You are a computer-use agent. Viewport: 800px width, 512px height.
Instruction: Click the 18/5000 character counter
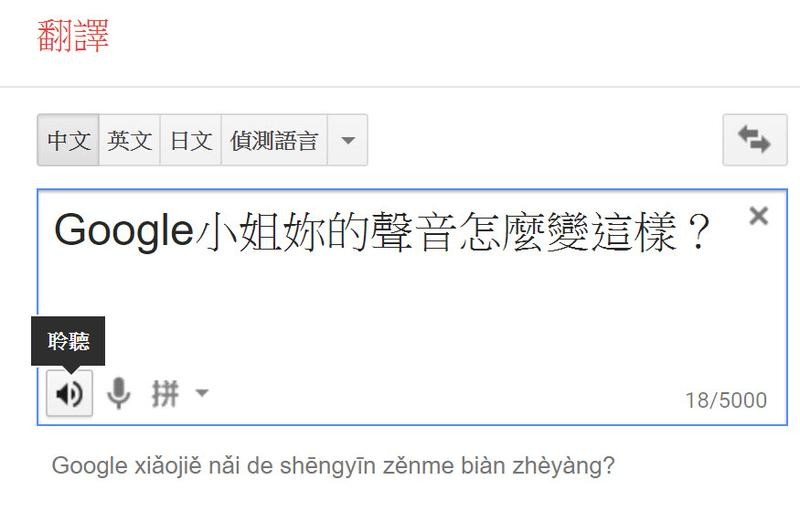726,400
